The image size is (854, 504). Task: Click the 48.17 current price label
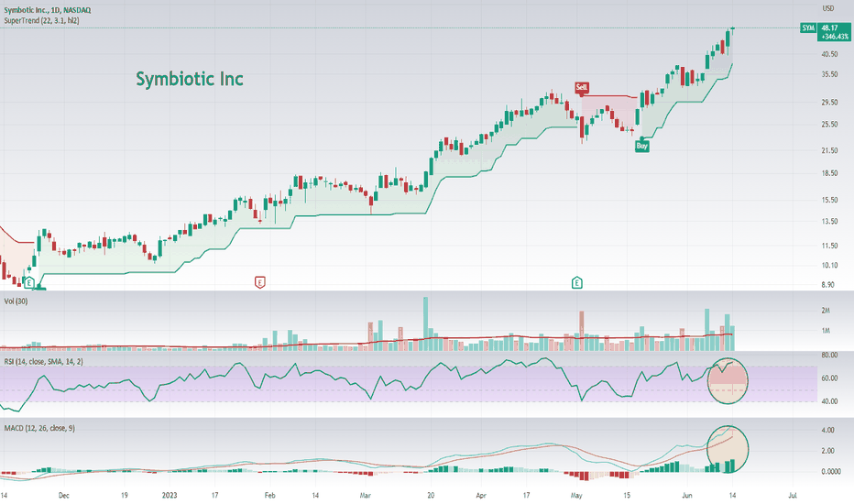[x=829, y=27]
